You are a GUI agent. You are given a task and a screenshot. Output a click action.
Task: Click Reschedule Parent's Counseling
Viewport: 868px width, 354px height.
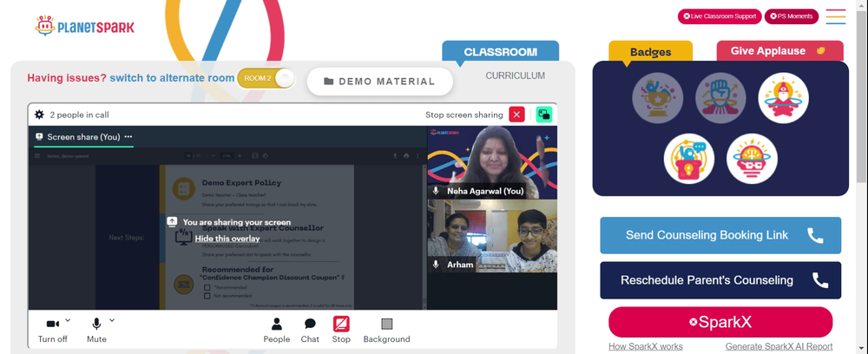click(720, 280)
